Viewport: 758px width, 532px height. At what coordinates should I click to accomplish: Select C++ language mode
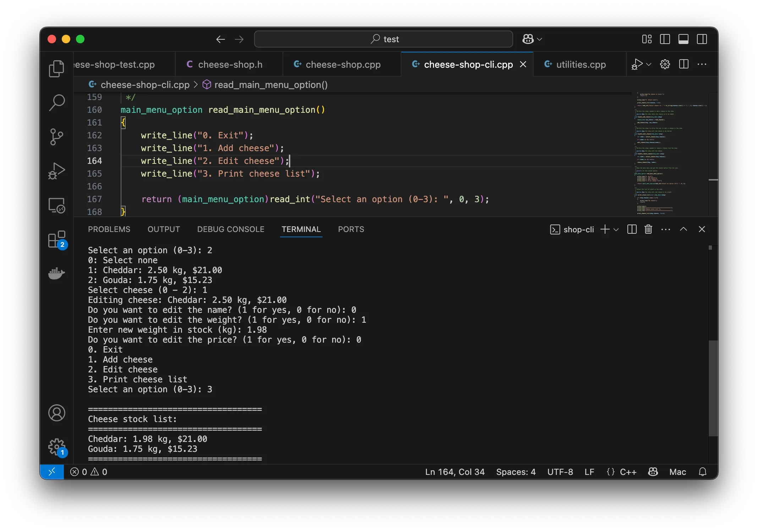pos(628,472)
